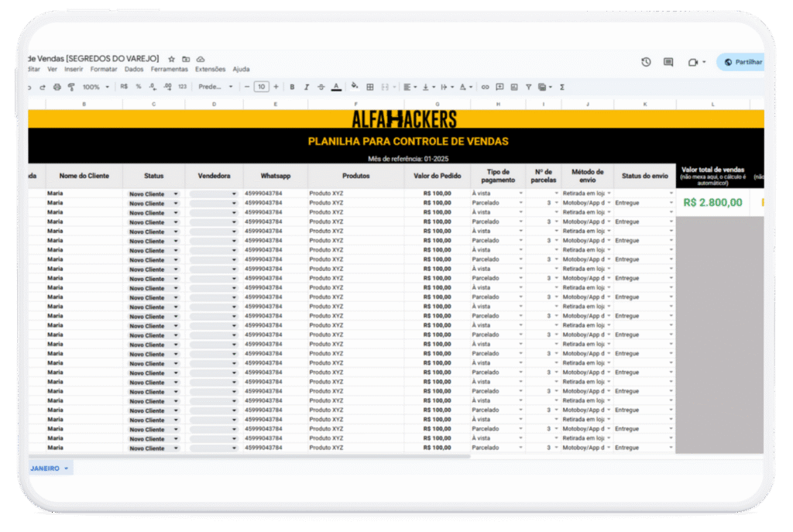The height and width of the screenshot is (532, 793).
Task: Toggle strikethrough formatting
Action: (321, 87)
